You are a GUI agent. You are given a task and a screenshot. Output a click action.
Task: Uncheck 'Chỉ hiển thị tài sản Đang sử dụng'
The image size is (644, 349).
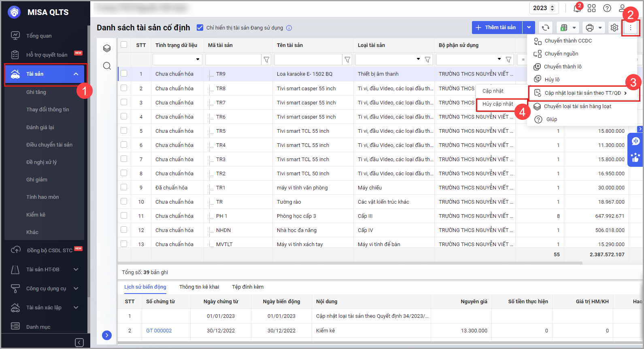(x=200, y=28)
